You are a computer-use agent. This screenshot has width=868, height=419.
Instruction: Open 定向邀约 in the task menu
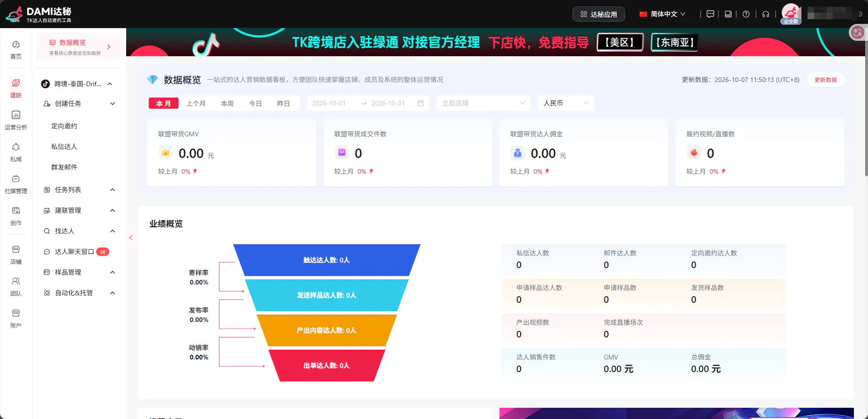[x=64, y=126]
